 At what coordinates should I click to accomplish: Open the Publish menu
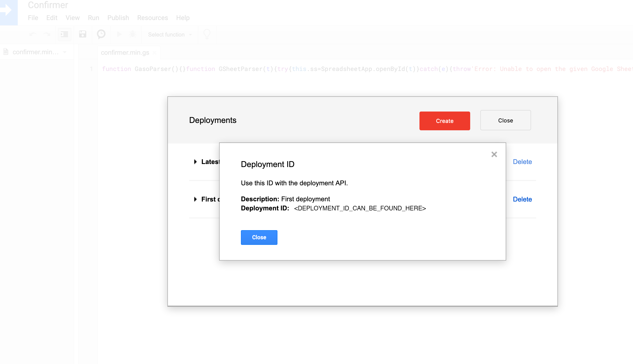point(118,18)
